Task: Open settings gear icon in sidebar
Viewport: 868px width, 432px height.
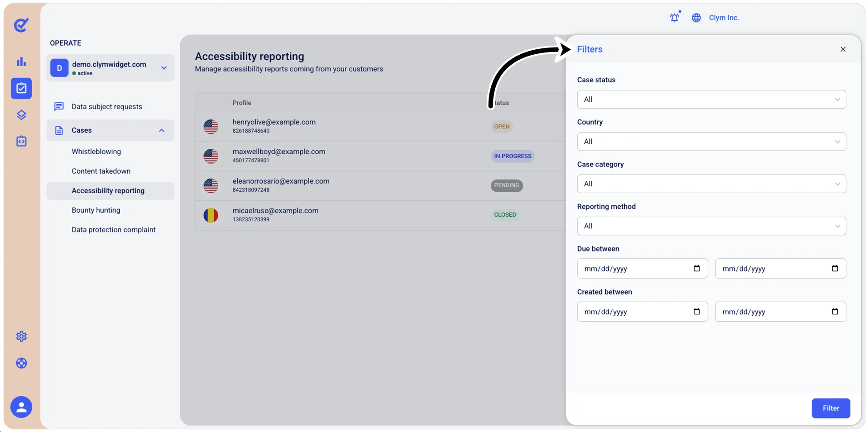Action: (21, 337)
